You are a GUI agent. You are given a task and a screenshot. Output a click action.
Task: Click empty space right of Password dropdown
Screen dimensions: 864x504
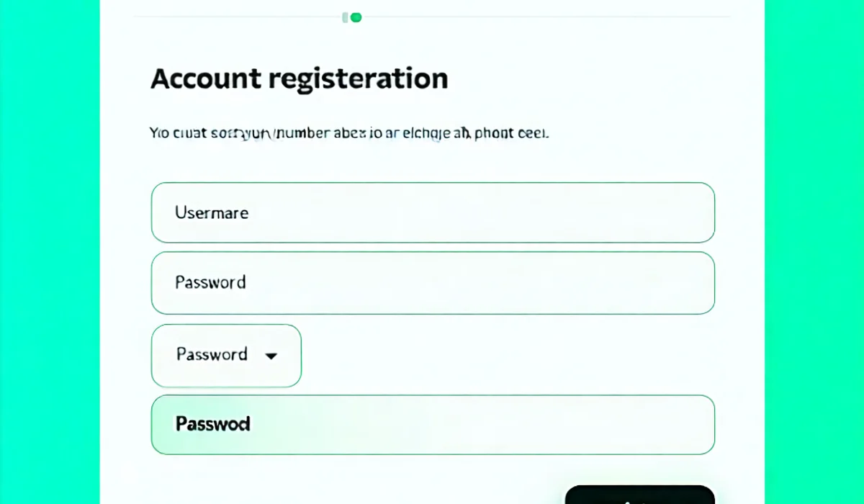coord(504,356)
